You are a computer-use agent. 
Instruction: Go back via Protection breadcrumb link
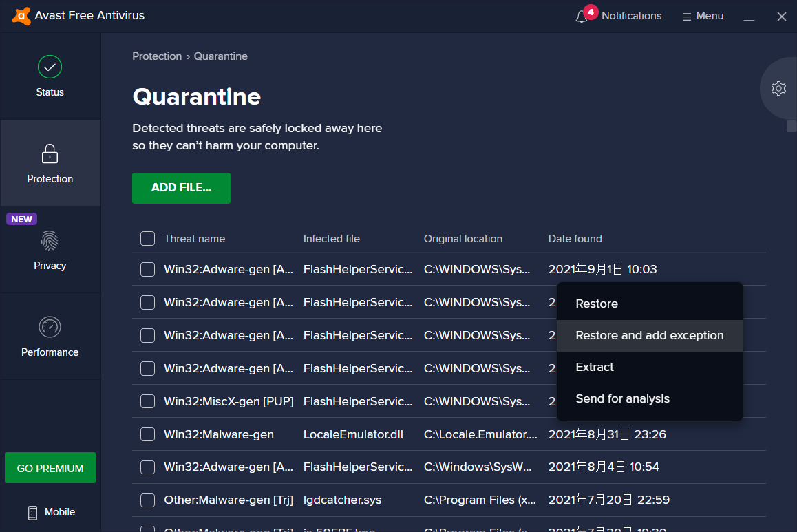156,56
